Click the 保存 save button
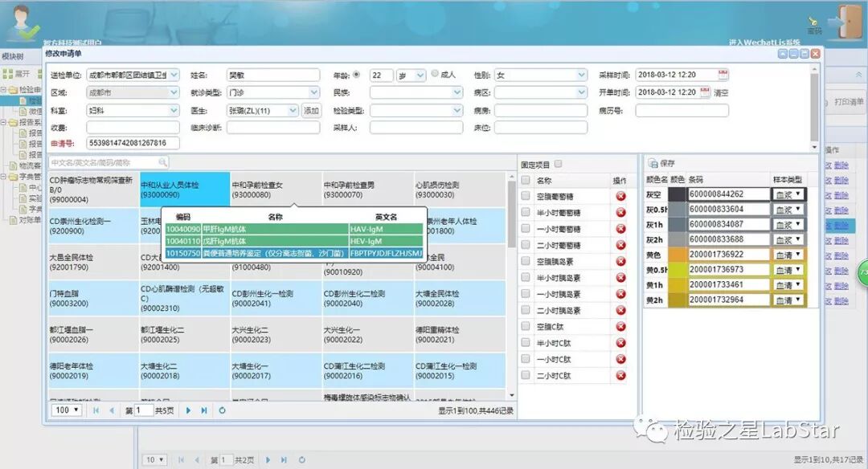The height and width of the screenshot is (469, 868). [661, 163]
